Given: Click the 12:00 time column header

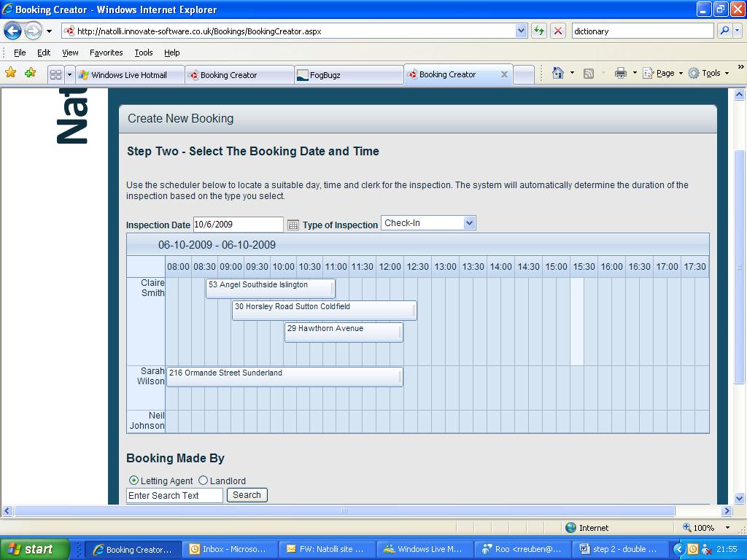Looking at the screenshot, I should (x=390, y=267).
